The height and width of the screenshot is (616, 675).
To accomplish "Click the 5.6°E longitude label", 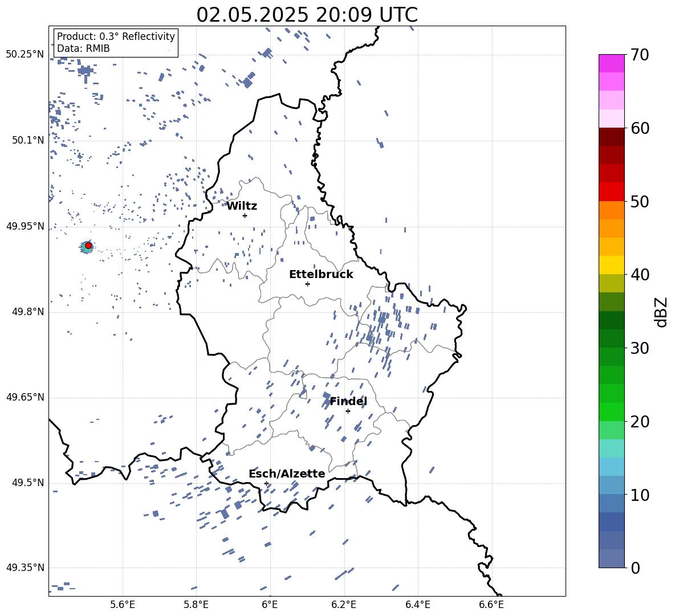I will click(123, 605).
